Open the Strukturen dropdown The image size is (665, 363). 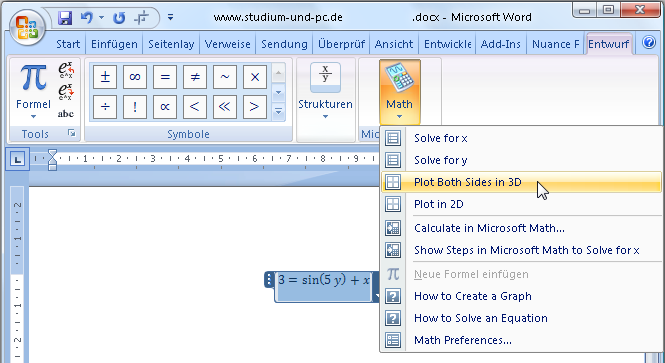click(x=325, y=91)
